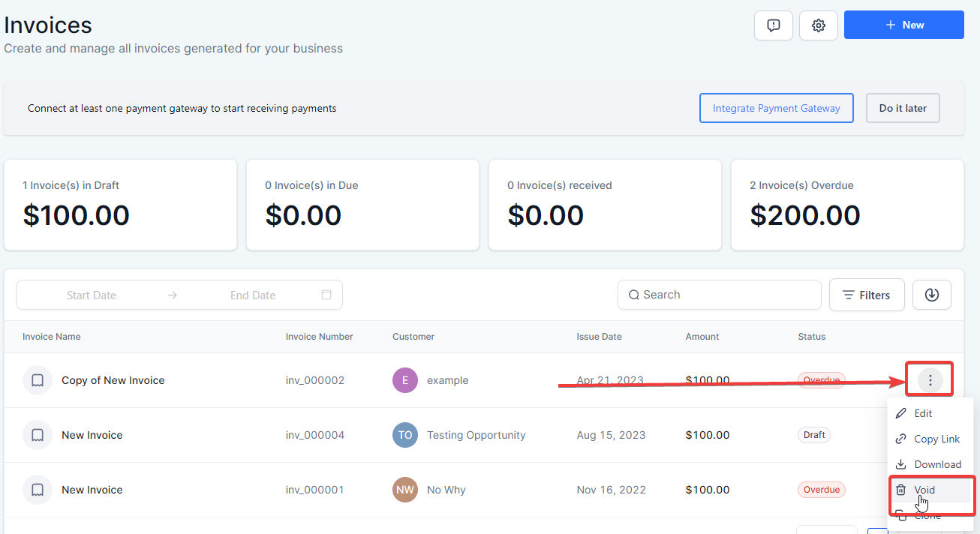The width and height of the screenshot is (980, 534).
Task: Click the calendar icon in the End Date field
Action: [x=326, y=295]
